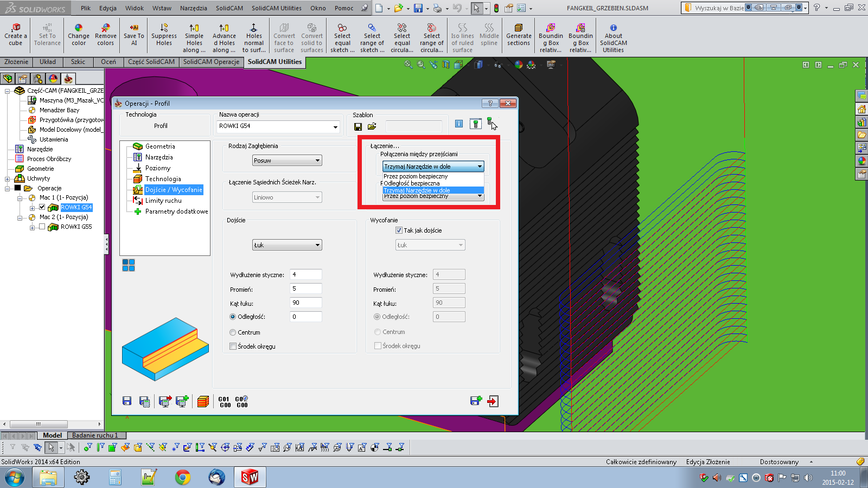
Task: Click the Zoom to Fit view icon
Action: coord(409,65)
